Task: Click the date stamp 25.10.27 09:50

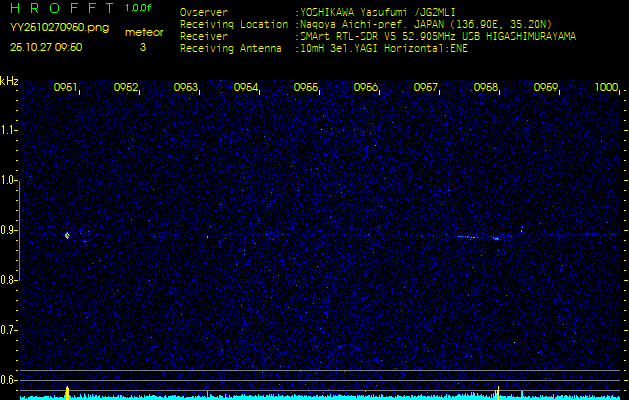Action: pos(46,47)
